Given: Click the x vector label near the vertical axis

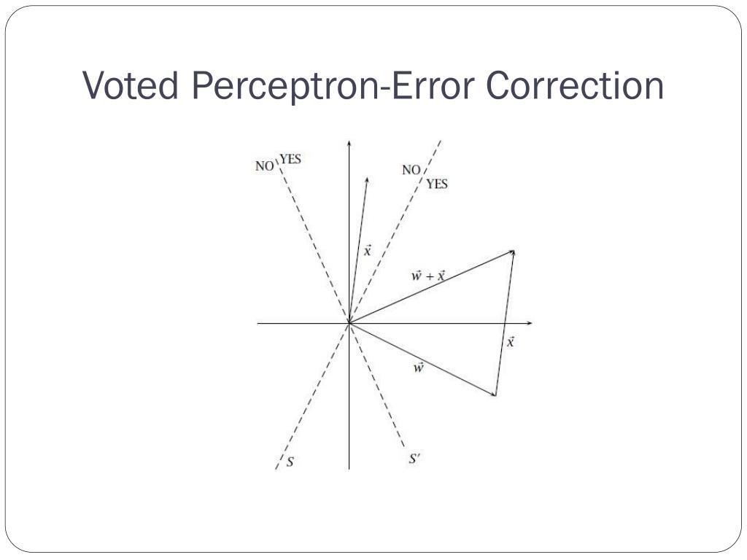Looking at the screenshot, I should [x=368, y=250].
